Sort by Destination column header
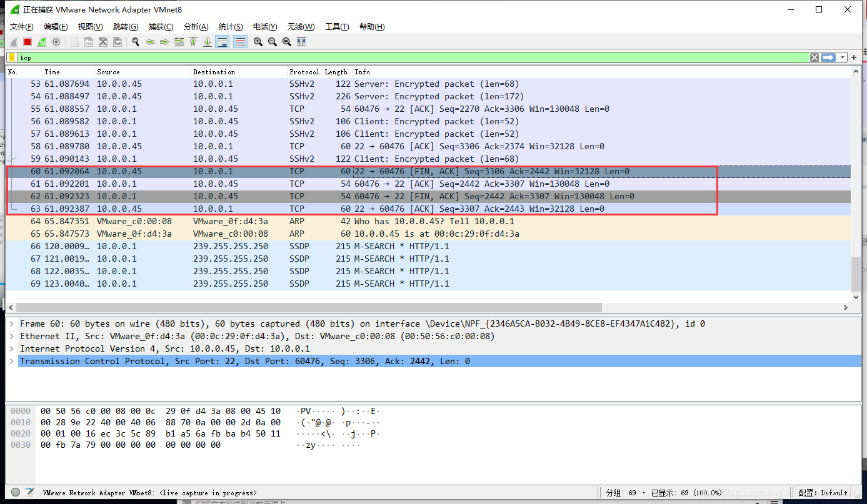 pyautogui.click(x=239, y=72)
